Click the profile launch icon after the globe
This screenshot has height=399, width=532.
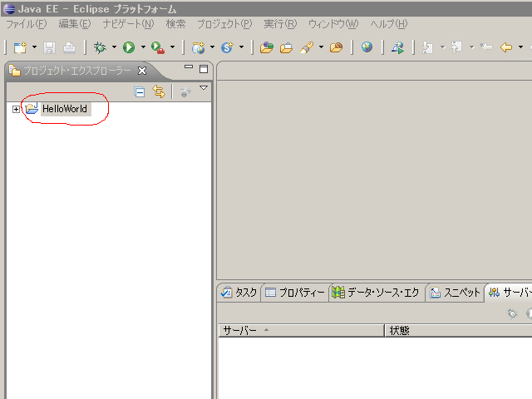(397, 47)
